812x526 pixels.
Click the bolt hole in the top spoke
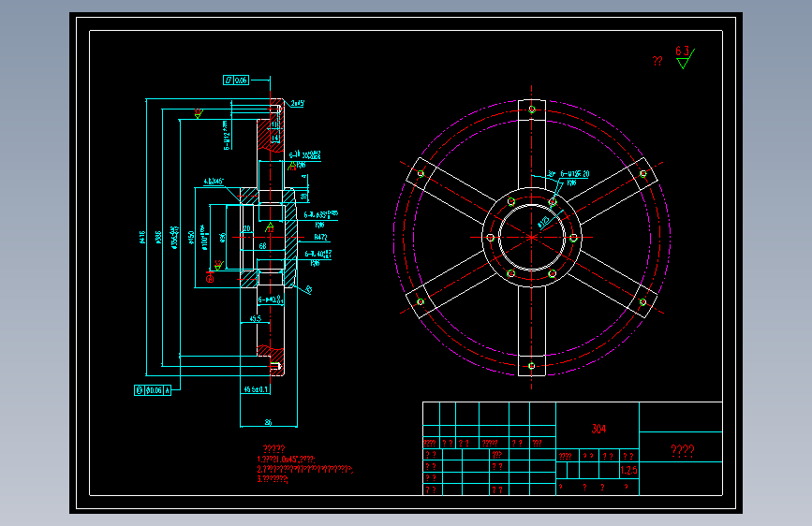tap(532, 110)
